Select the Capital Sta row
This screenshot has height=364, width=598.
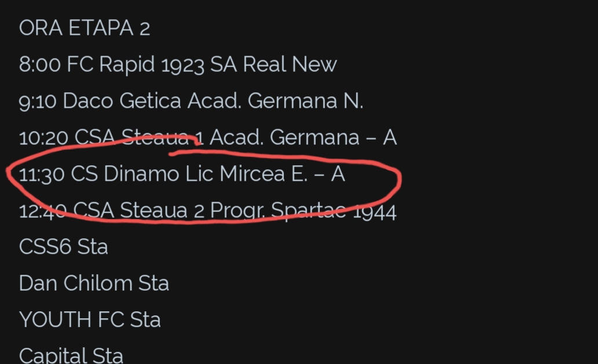[x=71, y=355]
